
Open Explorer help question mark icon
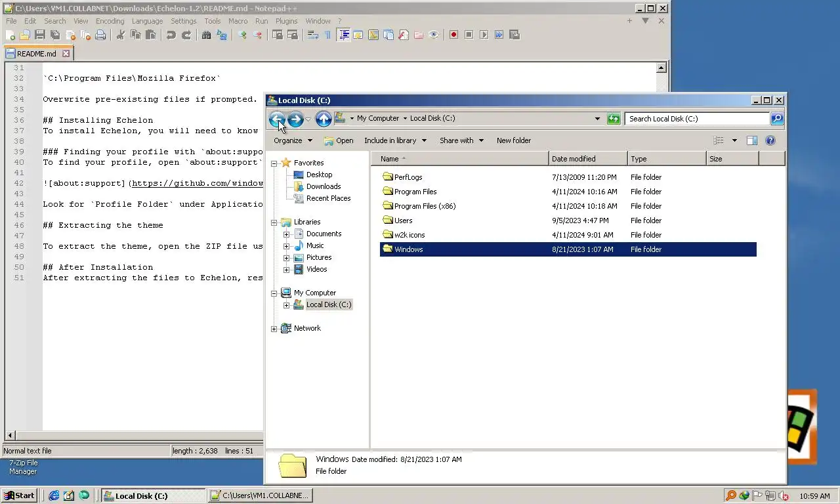(x=770, y=140)
